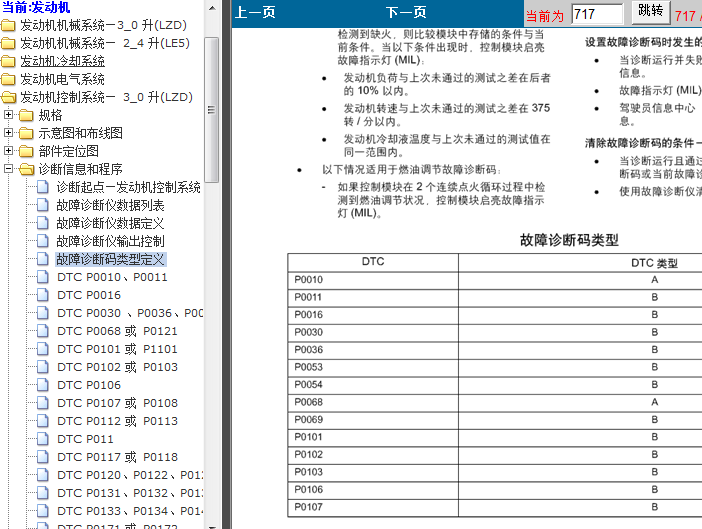Click the 当前:发动机 heading
702x529 pixels.
coord(36,7)
